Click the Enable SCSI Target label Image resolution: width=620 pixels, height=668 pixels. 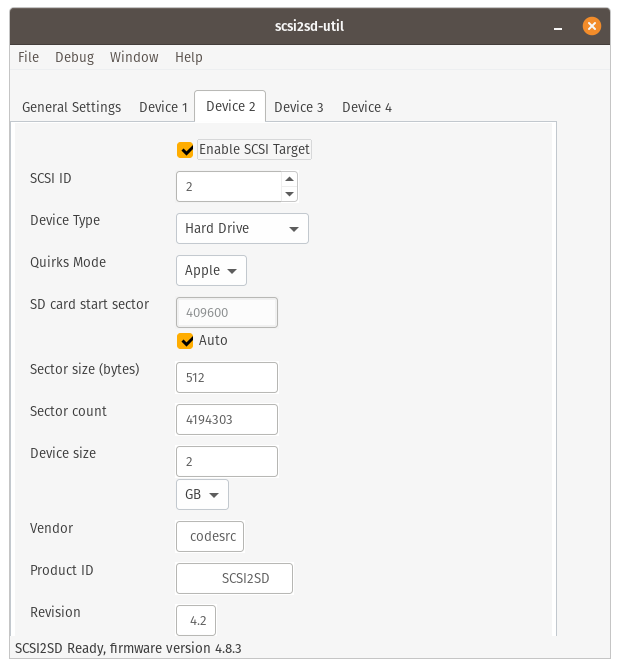pyautogui.click(x=254, y=150)
